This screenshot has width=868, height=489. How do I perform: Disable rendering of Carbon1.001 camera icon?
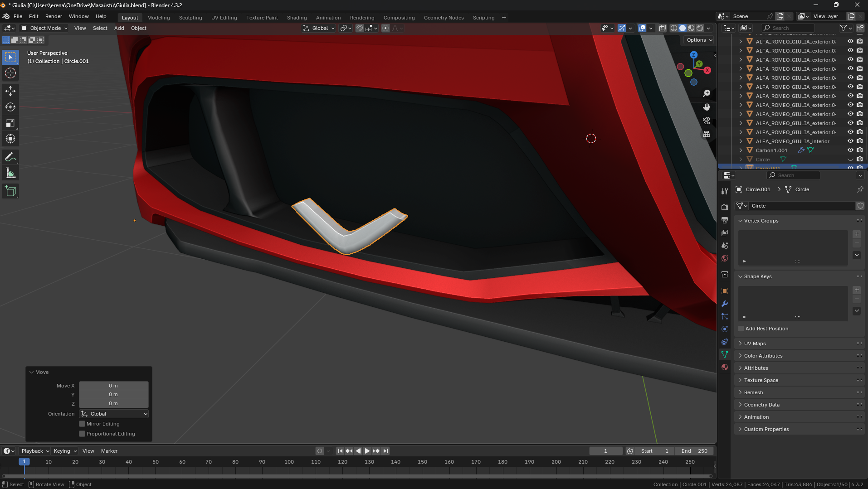(860, 150)
